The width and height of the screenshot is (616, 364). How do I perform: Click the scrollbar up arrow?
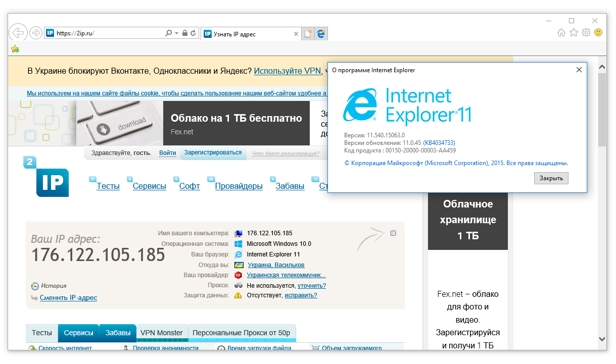point(602,67)
